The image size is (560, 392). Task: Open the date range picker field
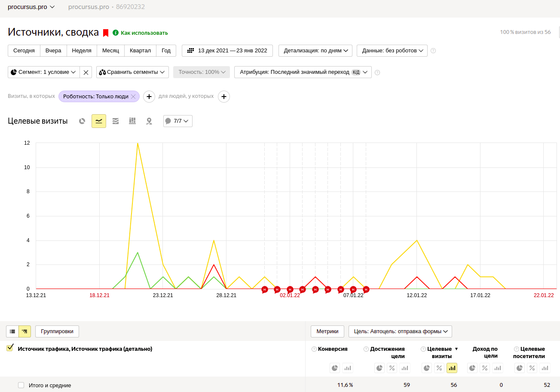(227, 51)
